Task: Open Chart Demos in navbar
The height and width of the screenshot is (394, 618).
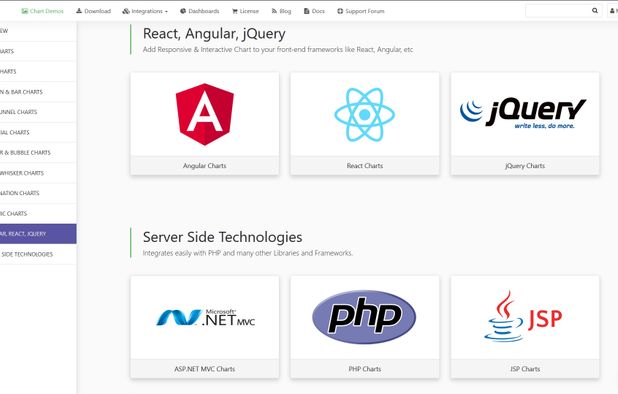Action: 42,11
